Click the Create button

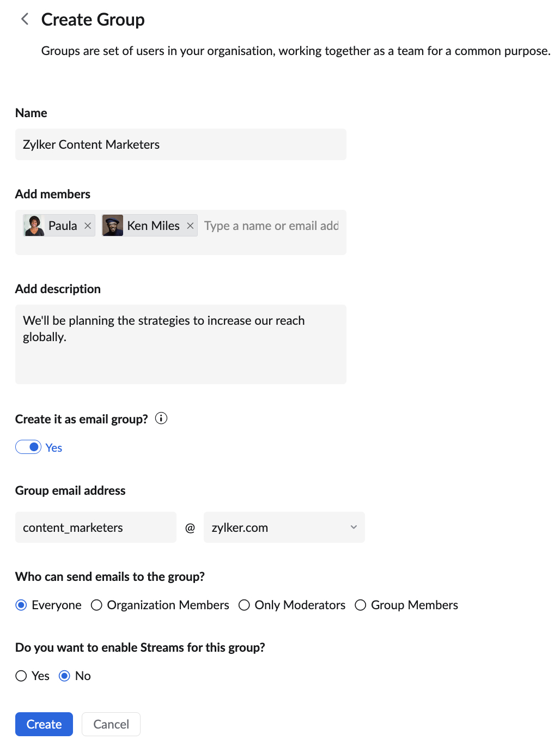[44, 724]
